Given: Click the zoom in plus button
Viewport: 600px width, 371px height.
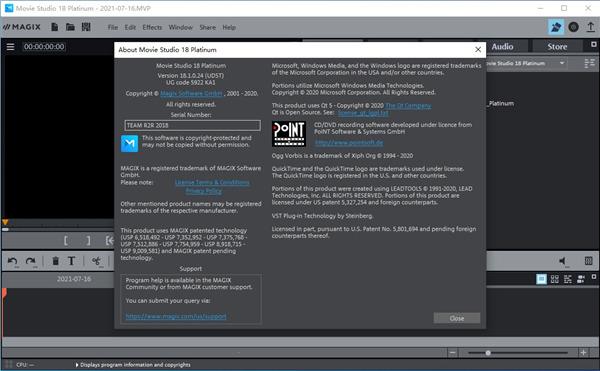Looking at the screenshot, I should point(583,353).
